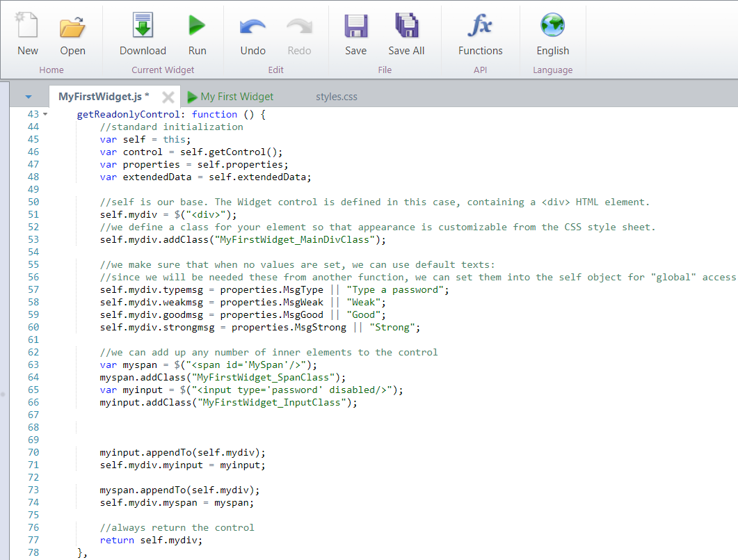This screenshot has height=560, width=738.
Task: Click the myinput password input declaration line
Action: point(251,390)
